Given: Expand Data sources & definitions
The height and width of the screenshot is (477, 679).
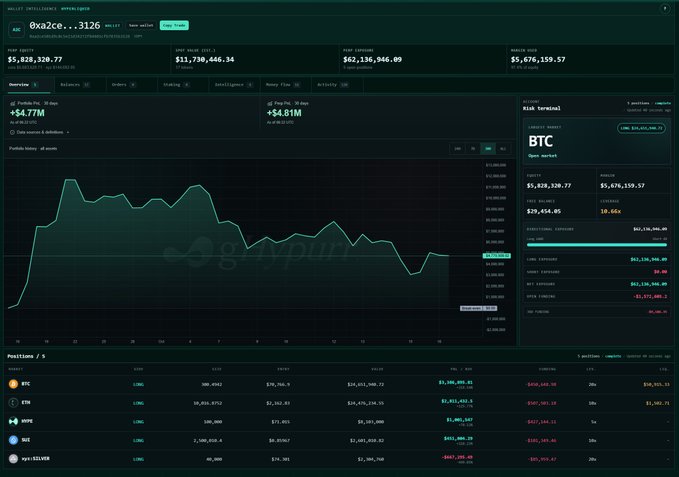Looking at the screenshot, I should tap(40, 132).
